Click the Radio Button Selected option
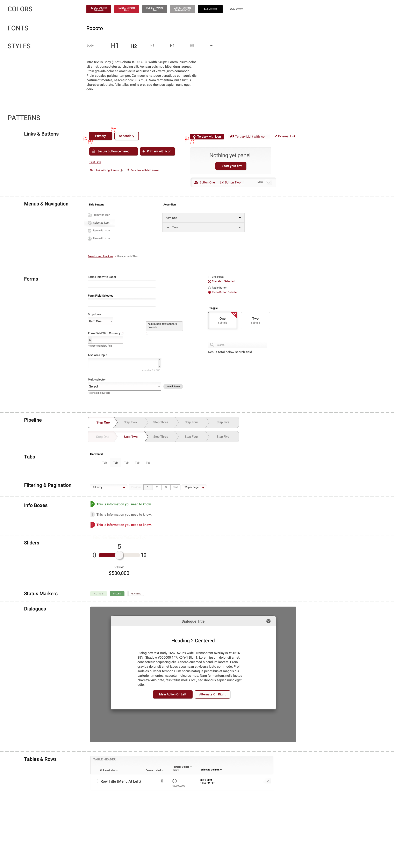 (x=209, y=292)
